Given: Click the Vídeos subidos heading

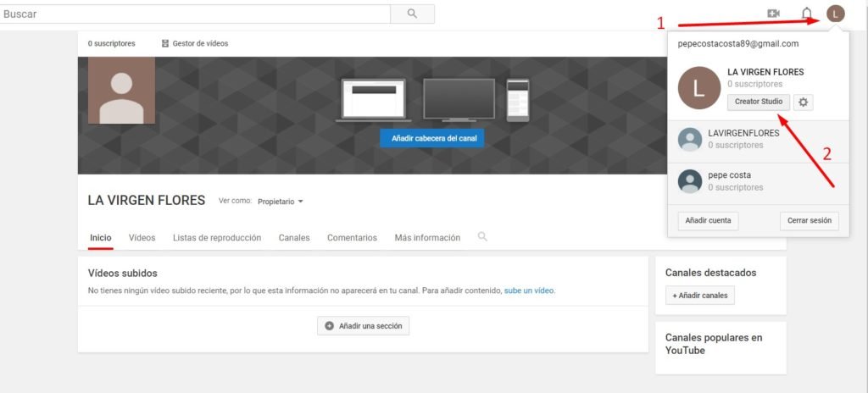Looking at the screenshot, I should coord(123,273).
